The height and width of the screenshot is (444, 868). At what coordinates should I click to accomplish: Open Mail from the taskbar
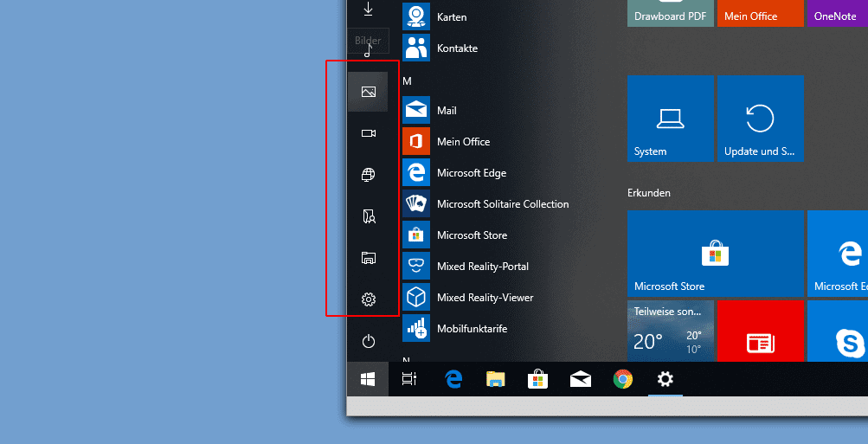tap(580, 379)
